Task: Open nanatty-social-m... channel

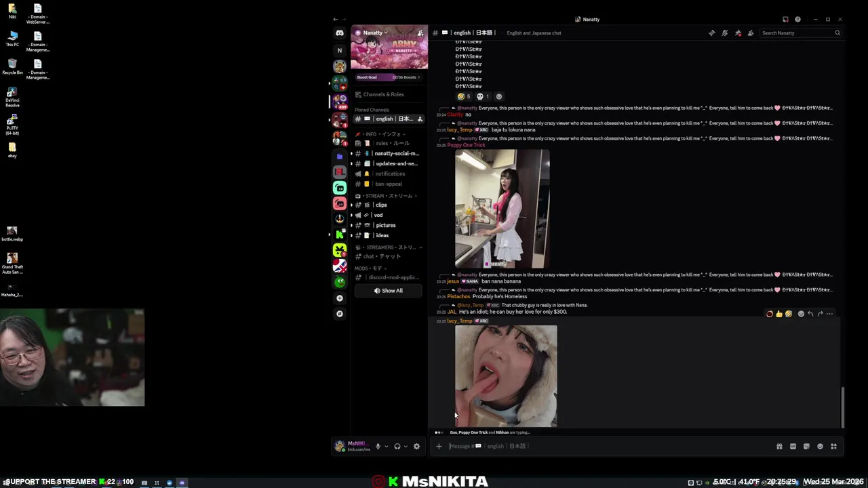Action: pos(389,153)
